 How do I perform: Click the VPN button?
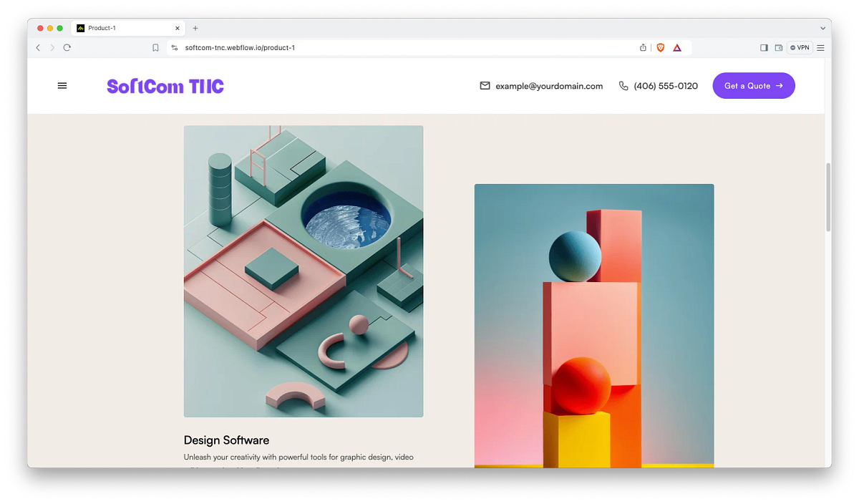click(x=800, y=48)
